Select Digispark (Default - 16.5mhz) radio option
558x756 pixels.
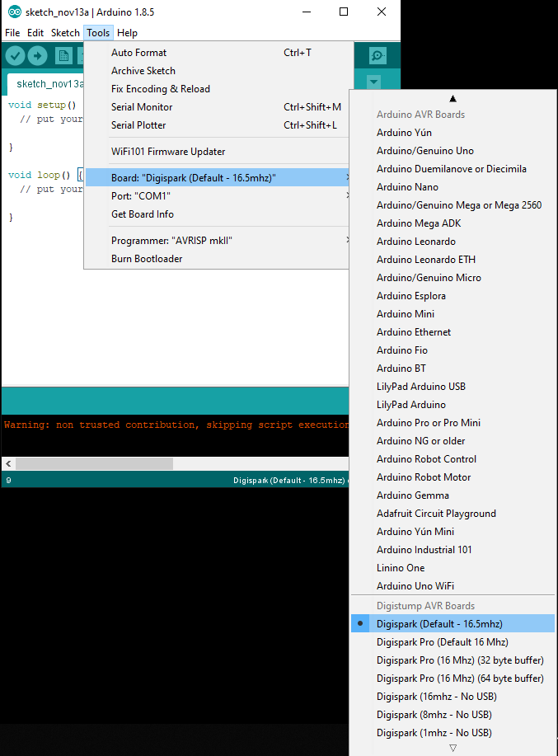pyautogui.click(x=453, y=624)
